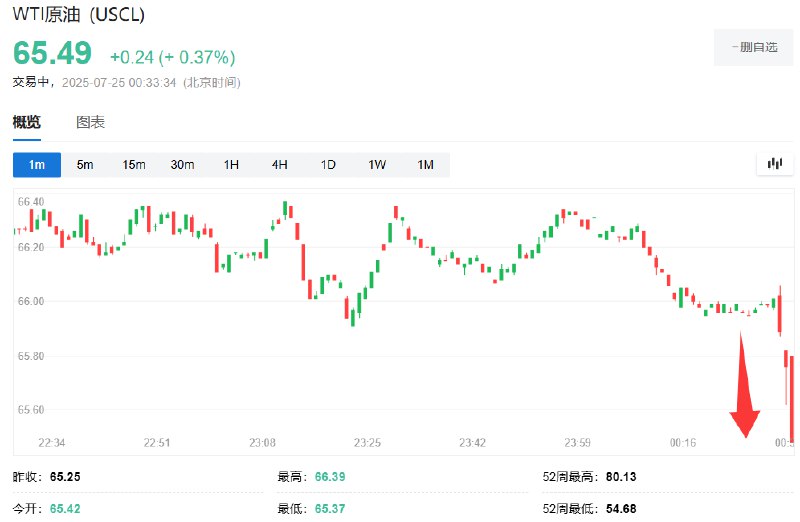This screenshot has height=522, width=800.
Task: Click the 52周最高 value 80.13
Action: [621, 477]
